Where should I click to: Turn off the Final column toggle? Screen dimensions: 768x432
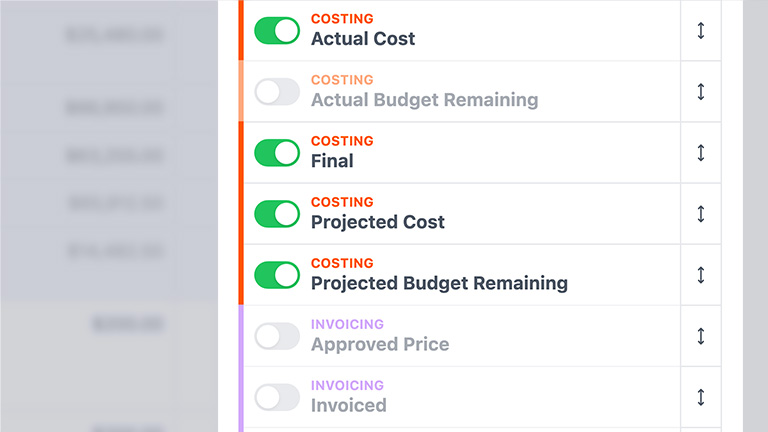coord(277,153)
